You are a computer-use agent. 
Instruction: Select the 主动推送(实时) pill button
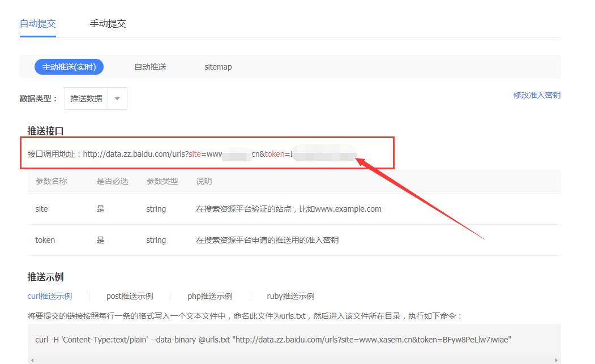click(69, 67)
